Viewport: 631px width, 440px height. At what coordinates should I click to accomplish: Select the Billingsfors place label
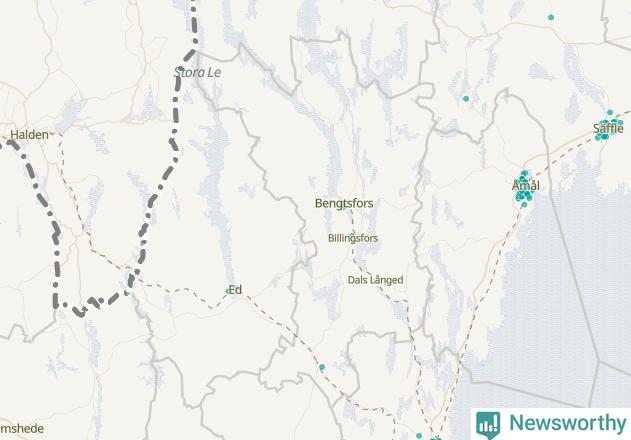pos(353,238)
